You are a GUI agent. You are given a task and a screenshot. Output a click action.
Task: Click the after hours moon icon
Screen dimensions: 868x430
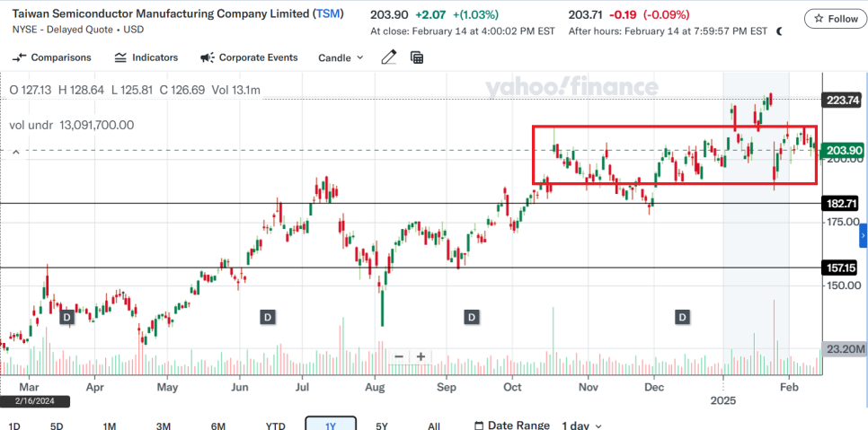780,31
